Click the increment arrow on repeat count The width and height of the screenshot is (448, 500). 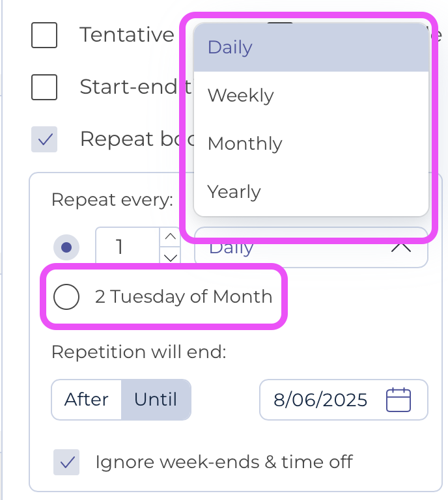(171, 236)
